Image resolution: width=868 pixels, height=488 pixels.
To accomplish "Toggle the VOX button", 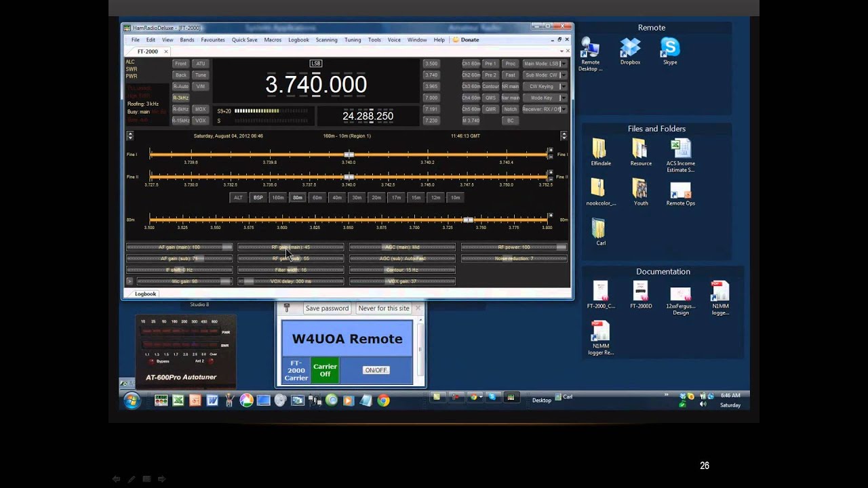I will point(200,121).
